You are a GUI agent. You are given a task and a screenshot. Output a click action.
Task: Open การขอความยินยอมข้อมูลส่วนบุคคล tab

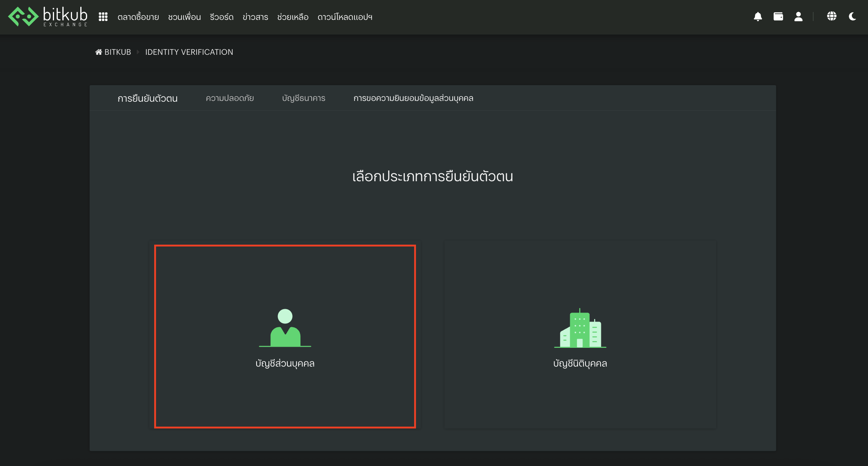413,98
